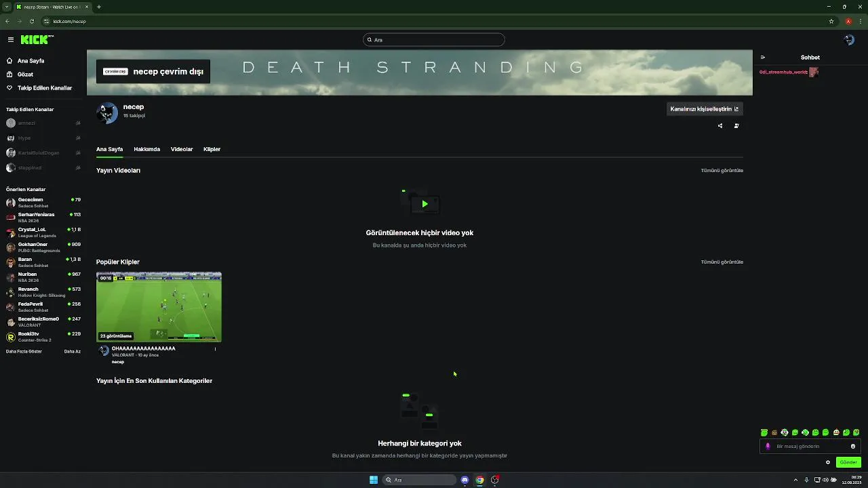Insert the last emote in quick bar

point(856,432)
